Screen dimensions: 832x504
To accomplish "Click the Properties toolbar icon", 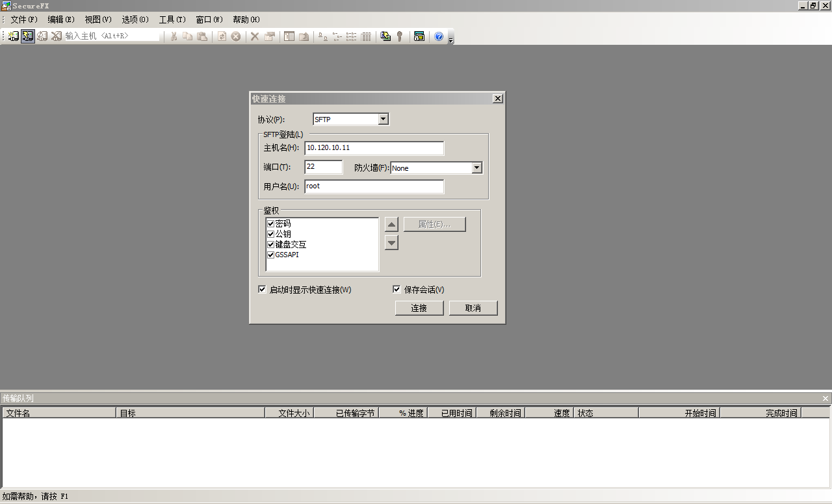I will coord(269,36).
